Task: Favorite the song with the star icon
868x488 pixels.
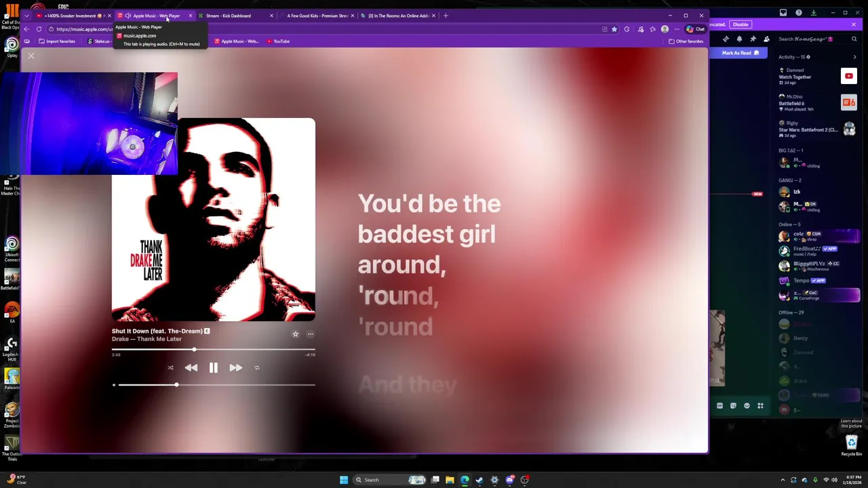Action: [x=295, y=334]
